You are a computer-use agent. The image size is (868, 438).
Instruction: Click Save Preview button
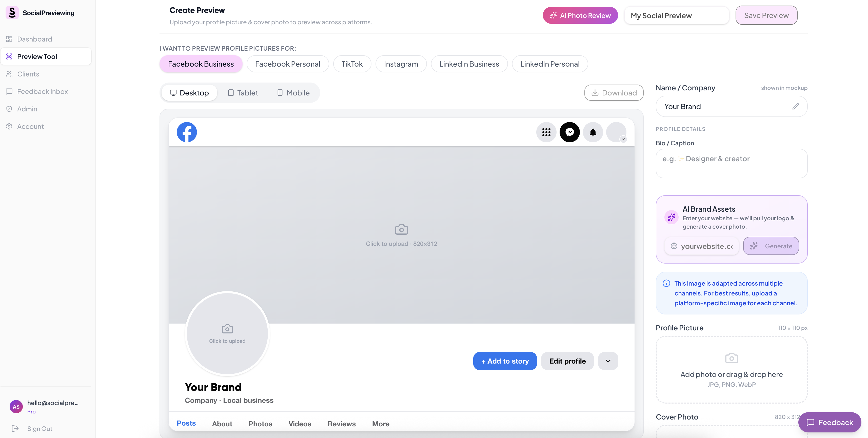[x=766, y=15]
